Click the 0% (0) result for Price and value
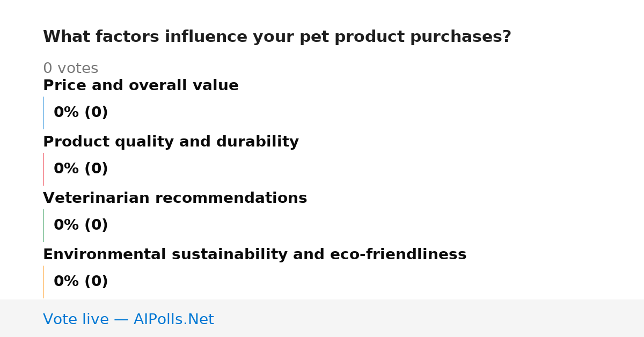The image size is (644, 337). (x=80, y=112)
